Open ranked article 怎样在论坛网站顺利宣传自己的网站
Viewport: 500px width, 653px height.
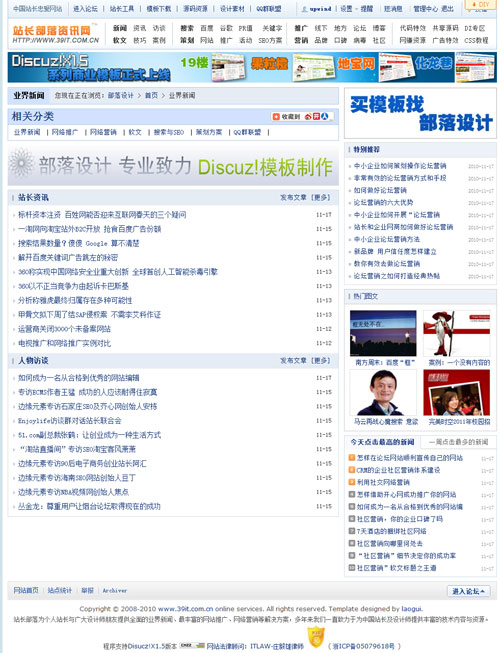pos(410,458)
